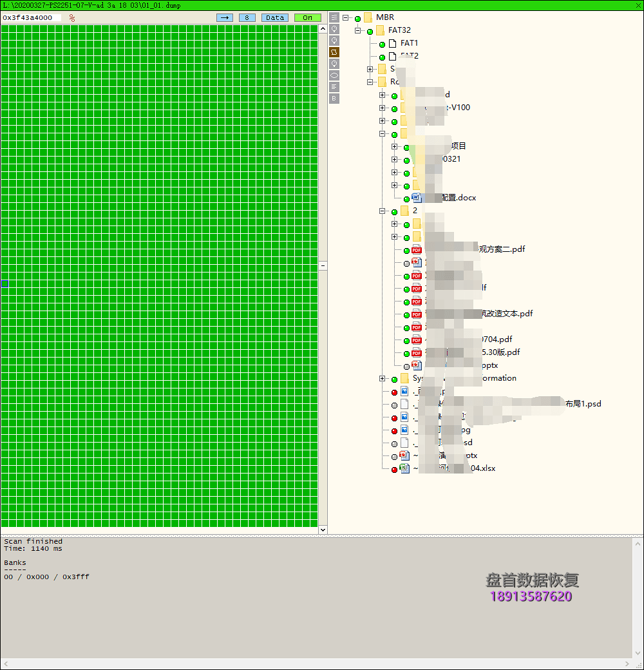The height and width of the screenshot is (670, 644).
Task: Click the blank file icon of 布局1.psd
Action: pos(404,404)
